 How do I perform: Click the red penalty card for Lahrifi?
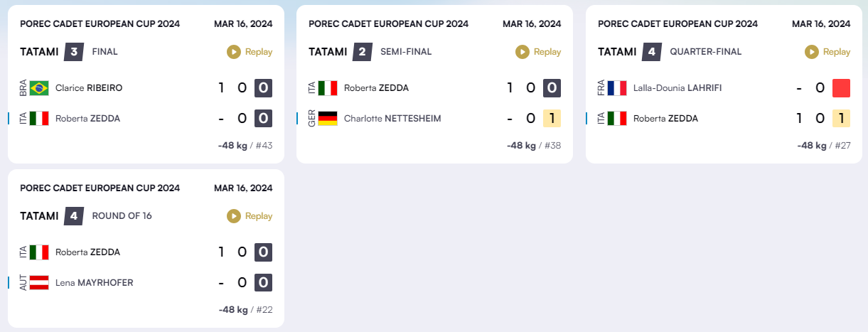pyautogui.click(x=842, y=88)
